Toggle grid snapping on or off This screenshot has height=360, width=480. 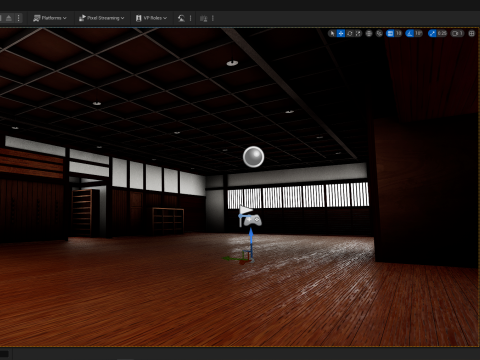tap(390, 33)
